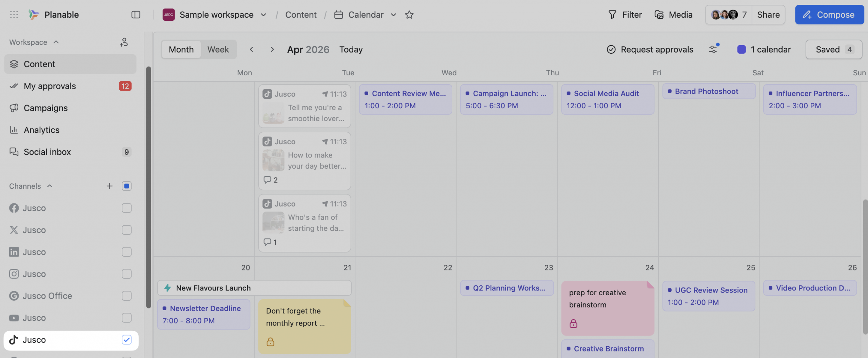Check the Jusco Office channel checkbox

tap(126, 296)
